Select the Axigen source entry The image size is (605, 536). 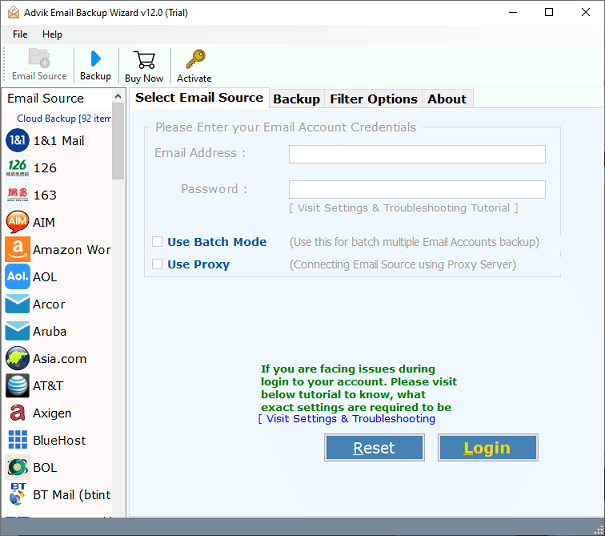[x=52, y=413]
